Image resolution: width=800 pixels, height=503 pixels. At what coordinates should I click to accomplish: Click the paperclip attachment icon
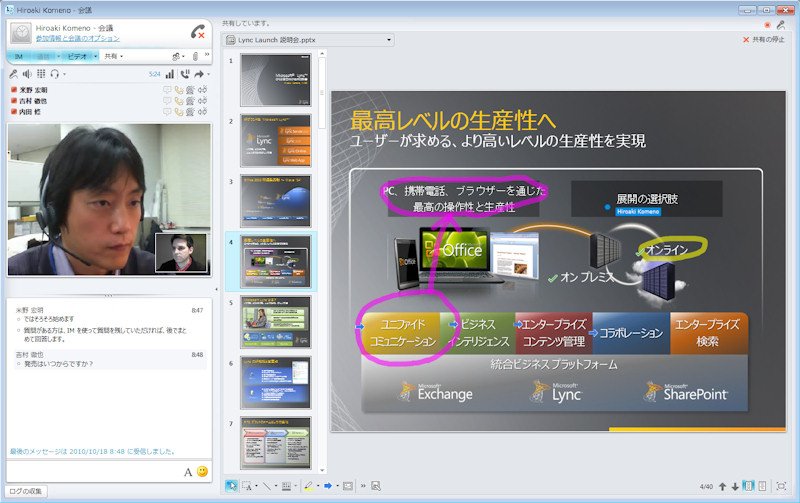click(195, 56)
